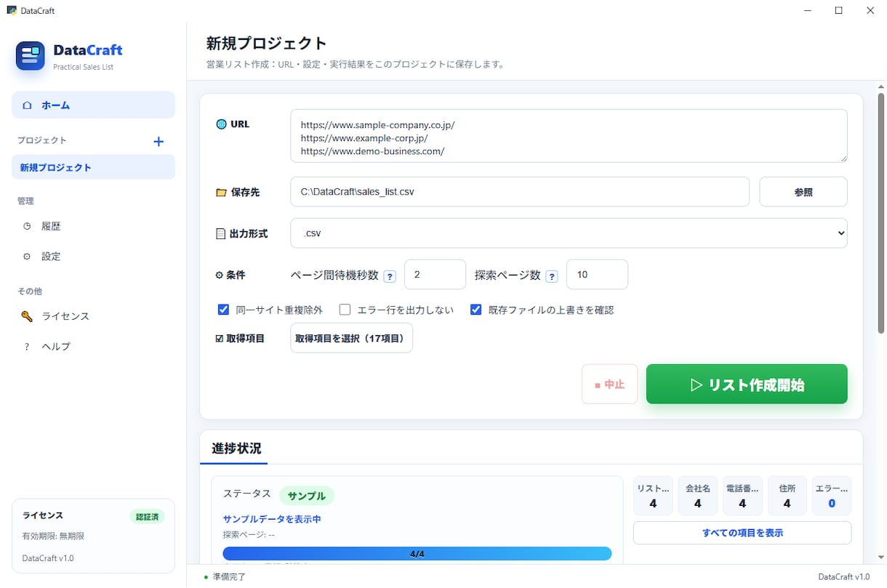
Task: Open 履歴 from the sidebar
Action: pos(93,226)
